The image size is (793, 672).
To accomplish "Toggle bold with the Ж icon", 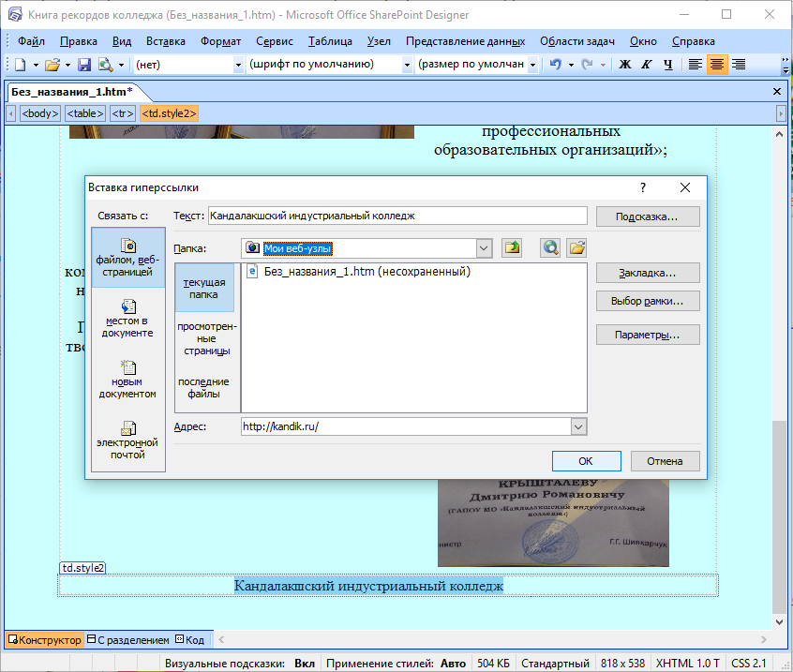I will [625, 65].
